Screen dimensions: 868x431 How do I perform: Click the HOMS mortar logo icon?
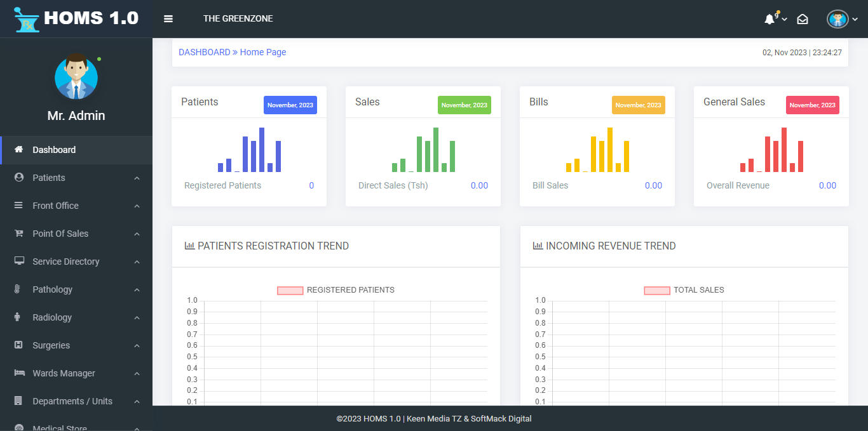coord(27,19)
